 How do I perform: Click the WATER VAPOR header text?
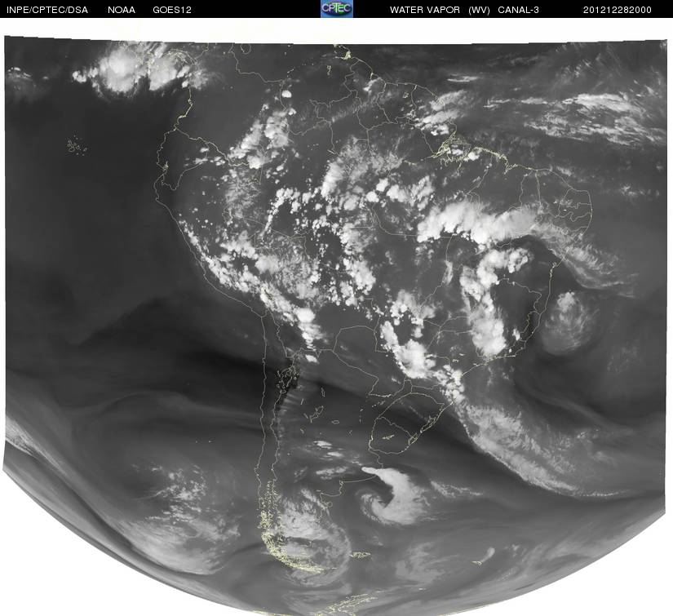[425, 10]
